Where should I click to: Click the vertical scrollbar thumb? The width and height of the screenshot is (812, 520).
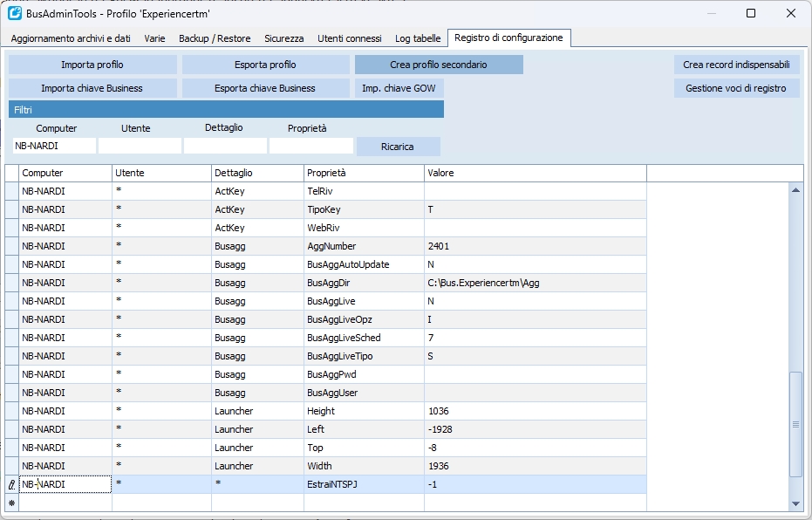pos(795,424)
